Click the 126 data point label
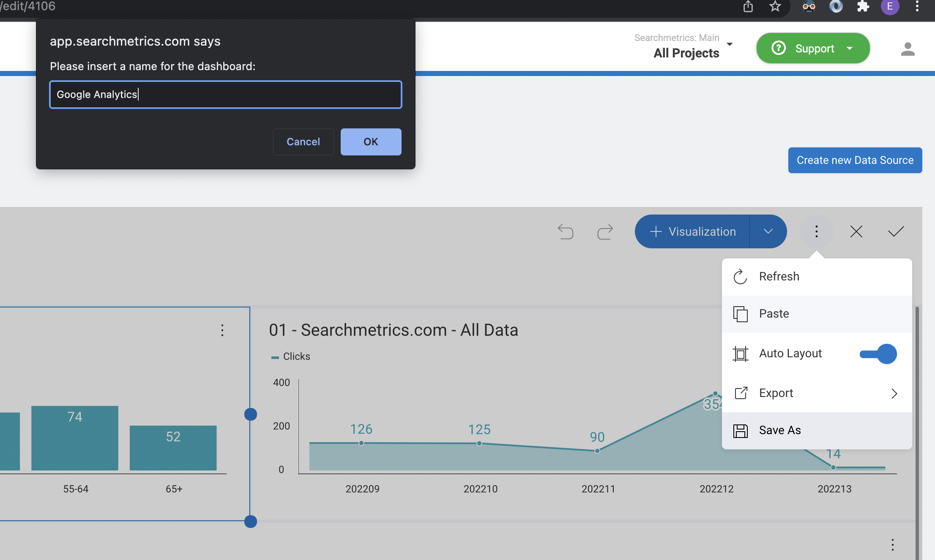Image resolution: width=935 pixels, height=560 pixels. [x=361, y=429]
